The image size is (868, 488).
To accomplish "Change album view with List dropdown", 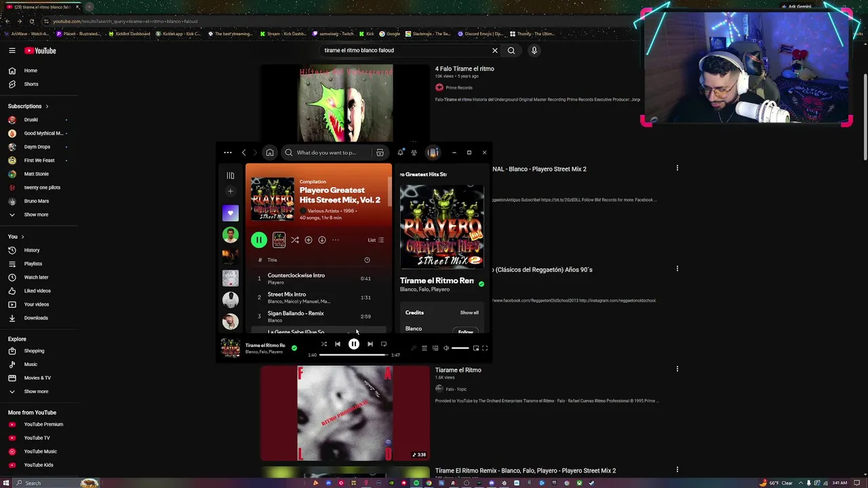I will 376,240.
